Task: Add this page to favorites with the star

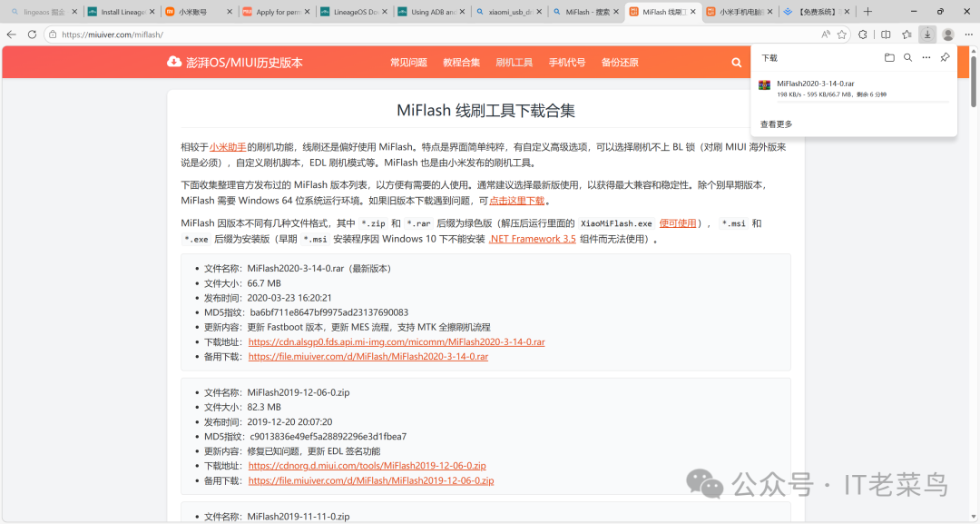Action: pos(842,33)
